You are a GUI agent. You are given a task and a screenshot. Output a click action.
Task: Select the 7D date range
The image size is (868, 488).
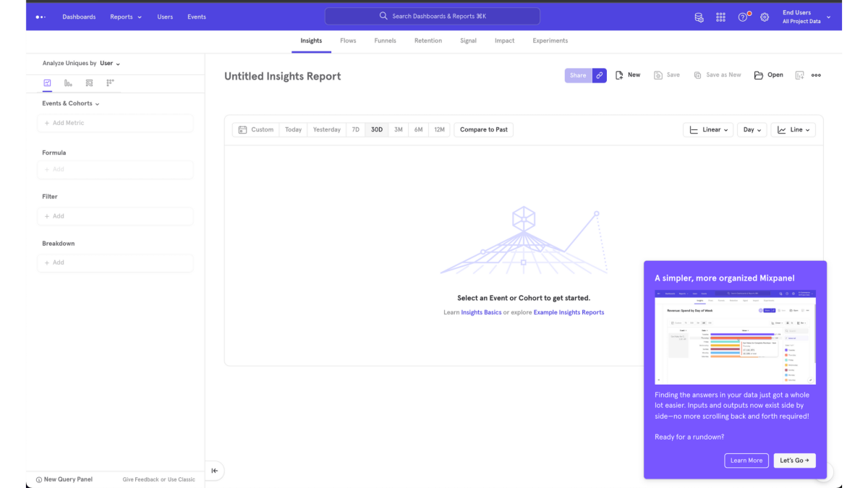[355, 129]
